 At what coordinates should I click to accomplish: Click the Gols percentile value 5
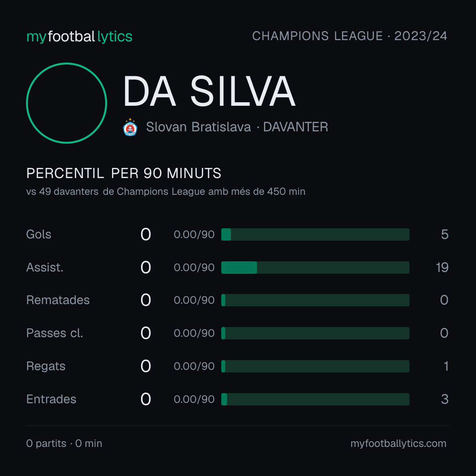[445, 234]
